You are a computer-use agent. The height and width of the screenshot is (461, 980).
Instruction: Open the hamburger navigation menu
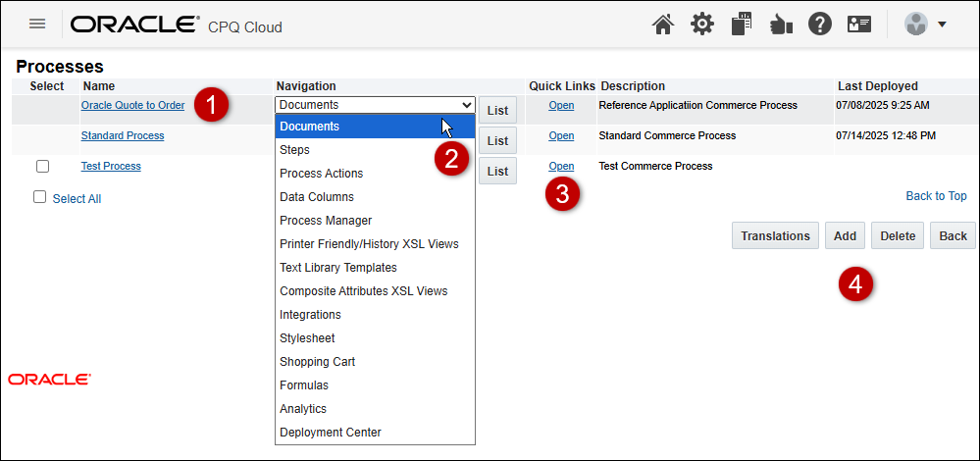point(37,24)
